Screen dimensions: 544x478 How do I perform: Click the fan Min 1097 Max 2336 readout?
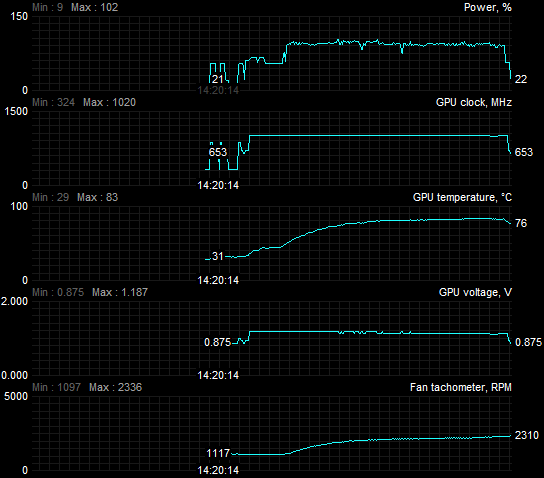click(87, 387)
